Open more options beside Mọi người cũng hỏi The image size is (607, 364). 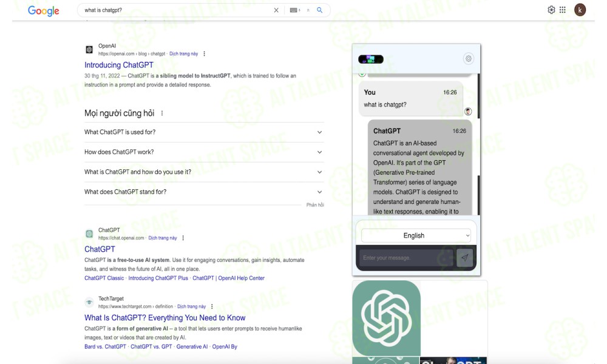pyautogui.click(x=162, y=113)
